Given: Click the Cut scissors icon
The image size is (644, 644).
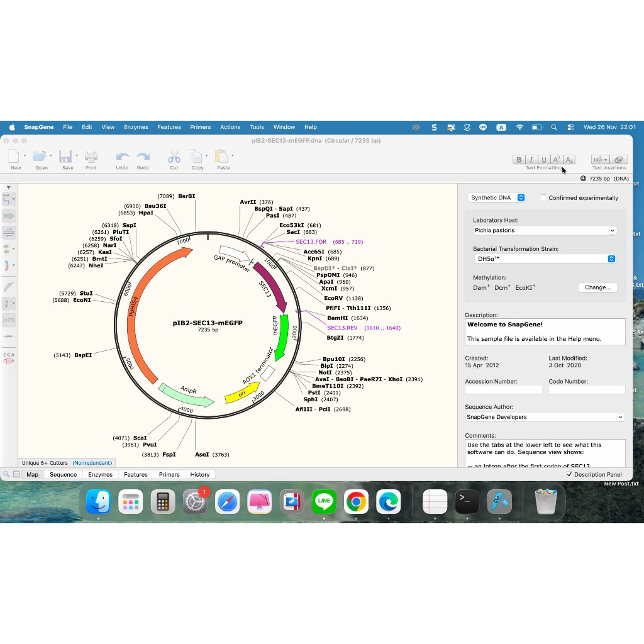Looking at the screenshot, I should tap(174, 157).
